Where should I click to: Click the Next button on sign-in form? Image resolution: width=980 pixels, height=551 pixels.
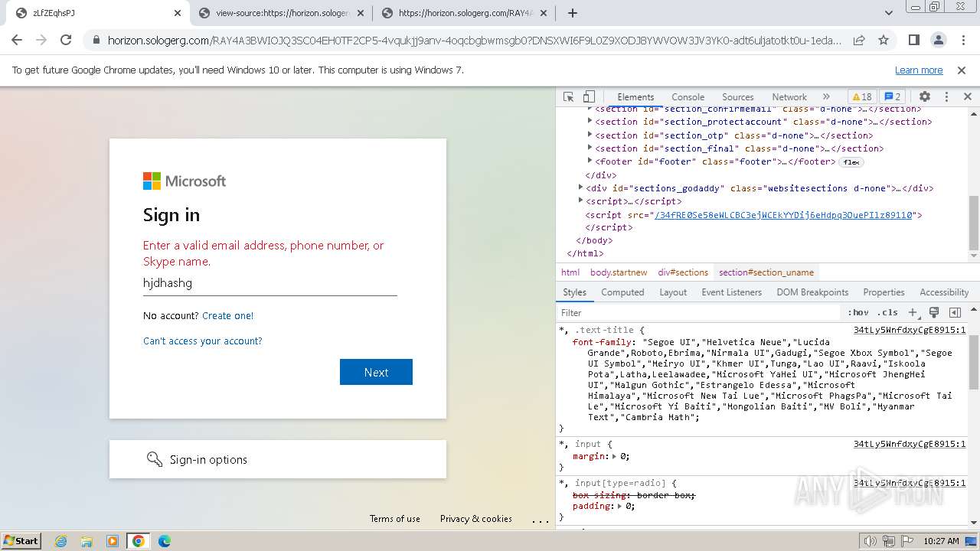tap(376, 372)
